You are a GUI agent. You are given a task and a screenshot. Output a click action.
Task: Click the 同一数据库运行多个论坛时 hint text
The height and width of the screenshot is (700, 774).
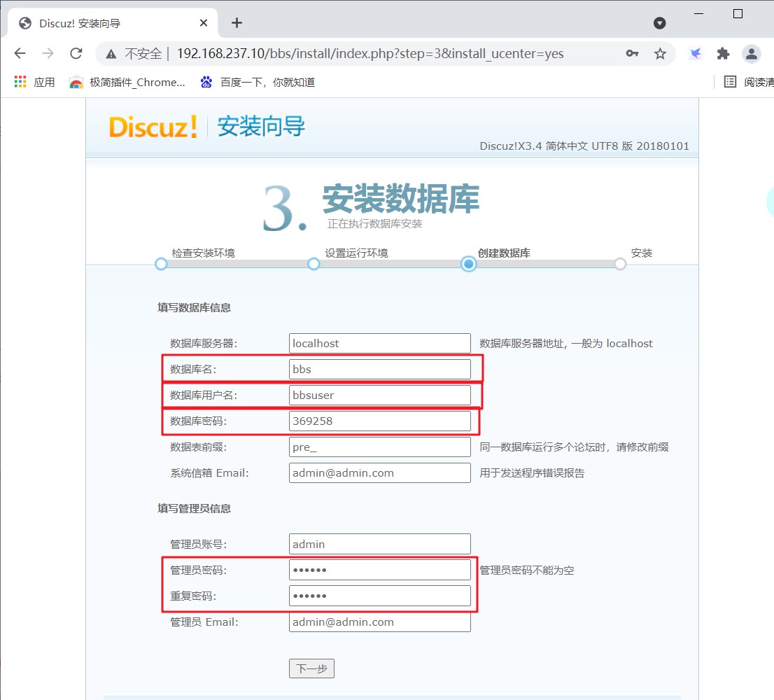pyautogui.click(x=574, y=447)
